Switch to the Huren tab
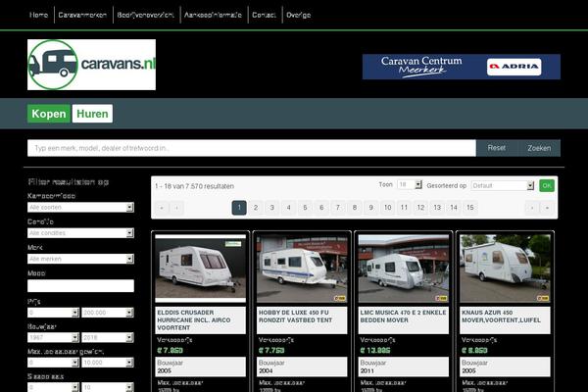 click(x=92, y=114)
